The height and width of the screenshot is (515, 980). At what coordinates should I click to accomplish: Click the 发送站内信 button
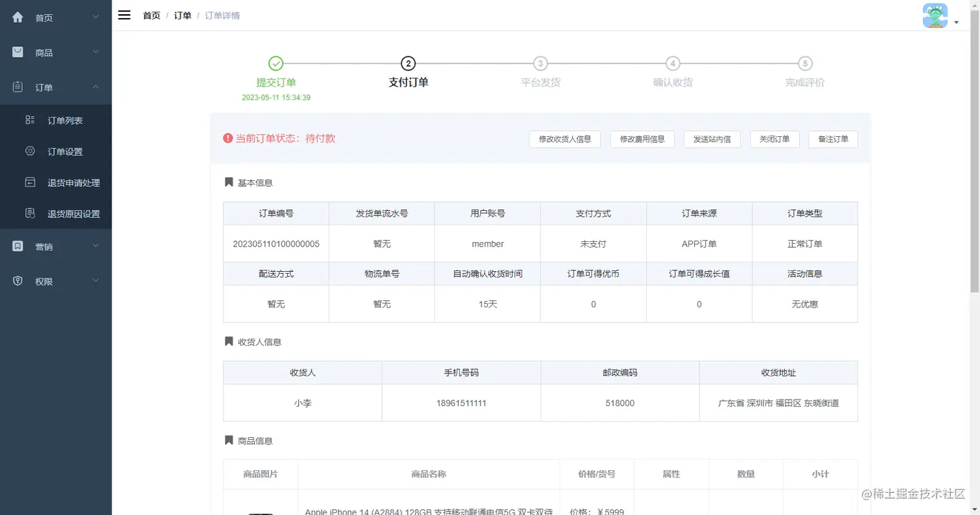click(x=712, y=139)
